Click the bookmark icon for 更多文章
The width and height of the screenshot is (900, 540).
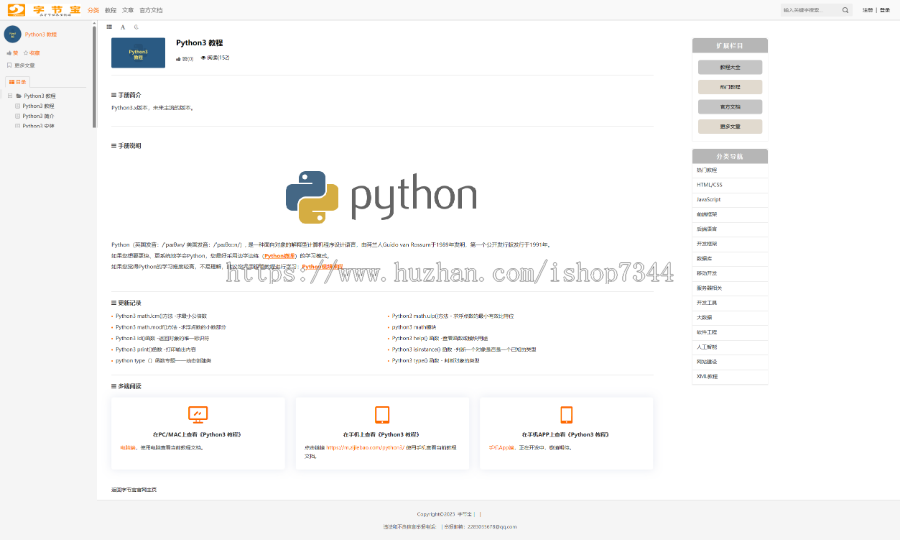[9, 65]
